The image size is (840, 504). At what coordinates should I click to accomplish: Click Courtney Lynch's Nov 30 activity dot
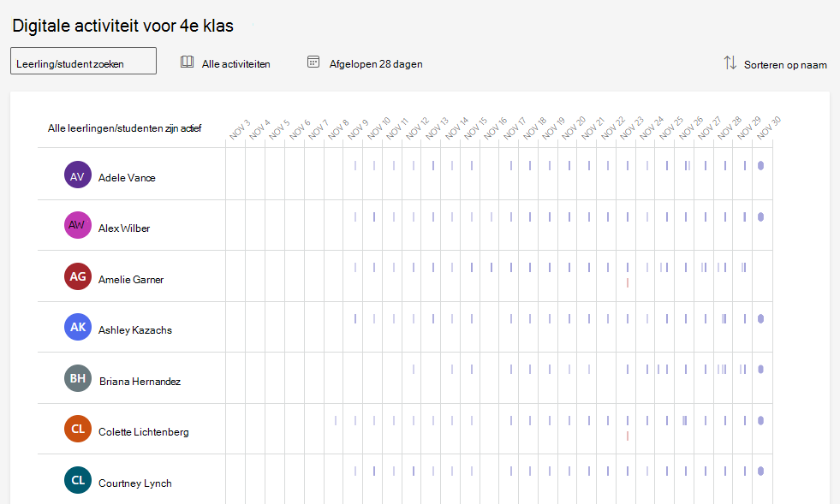tap(760, 471)
